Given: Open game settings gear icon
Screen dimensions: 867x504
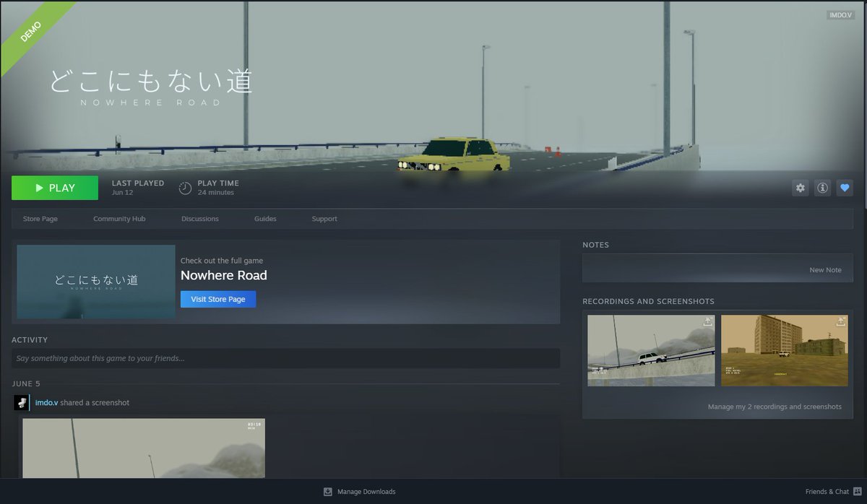Looking at the screenshot, I should [800, 188].
